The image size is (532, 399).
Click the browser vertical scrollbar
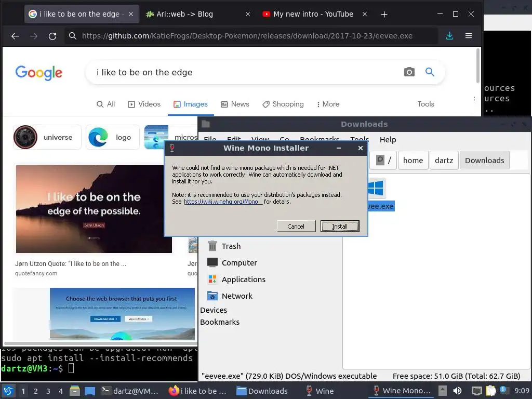click(478, 65)
